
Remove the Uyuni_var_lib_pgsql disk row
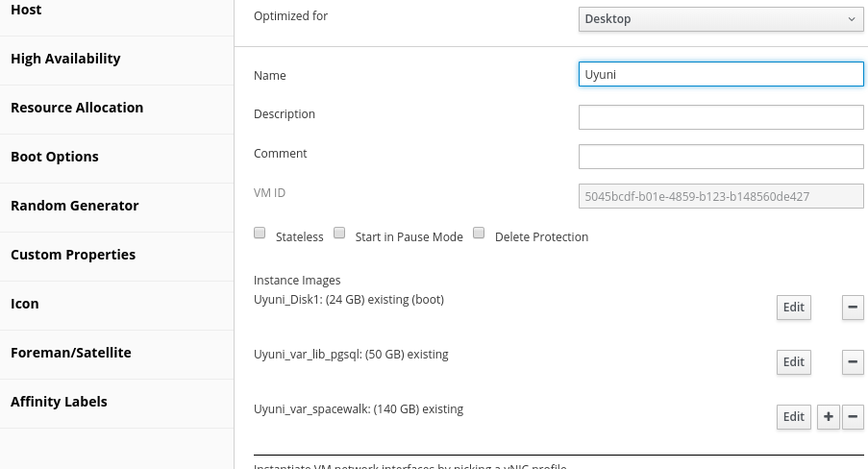coord(853,362)
